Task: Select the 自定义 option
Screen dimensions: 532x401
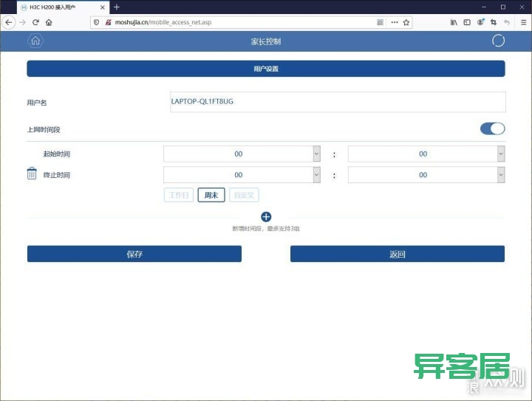Action: (x=244, y=195)
